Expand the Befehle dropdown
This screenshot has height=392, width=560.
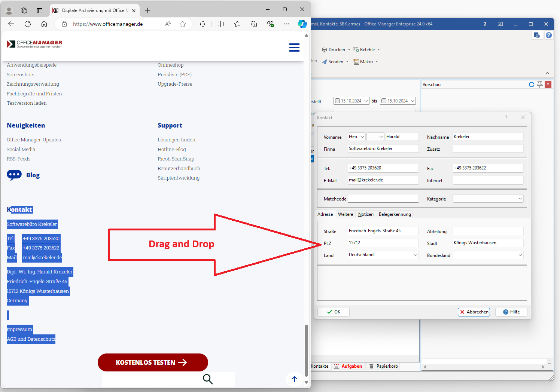click(x=378, y=50)
